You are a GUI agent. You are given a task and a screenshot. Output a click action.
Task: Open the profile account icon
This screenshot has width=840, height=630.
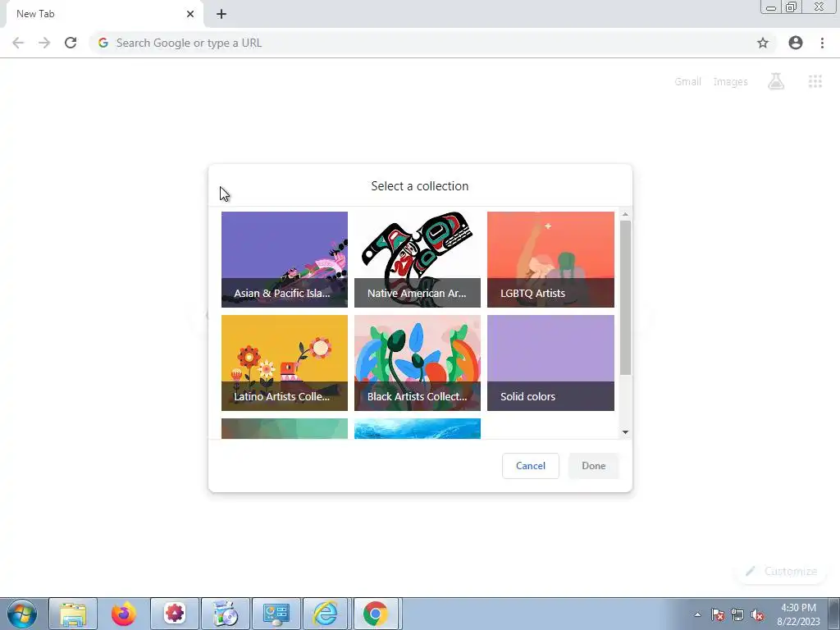[796, 43]
